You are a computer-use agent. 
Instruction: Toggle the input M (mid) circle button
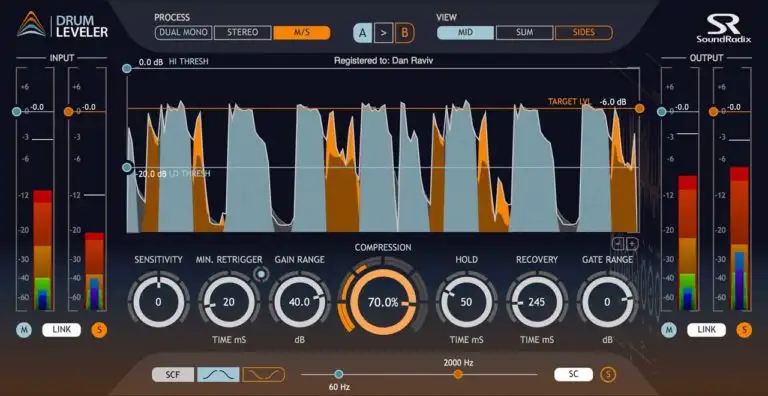tap(24, 330)
